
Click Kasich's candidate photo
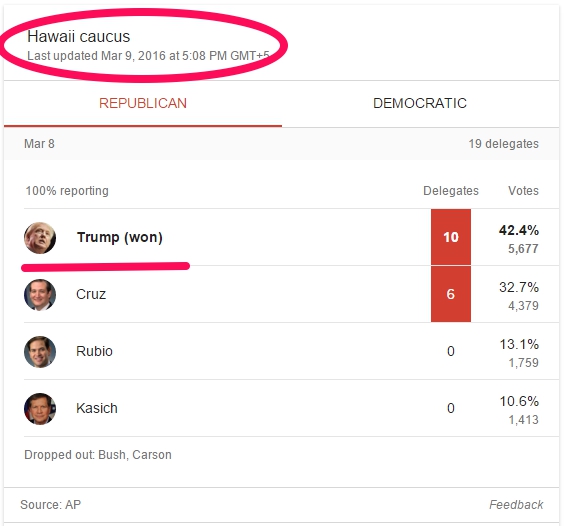coord(40,409)
